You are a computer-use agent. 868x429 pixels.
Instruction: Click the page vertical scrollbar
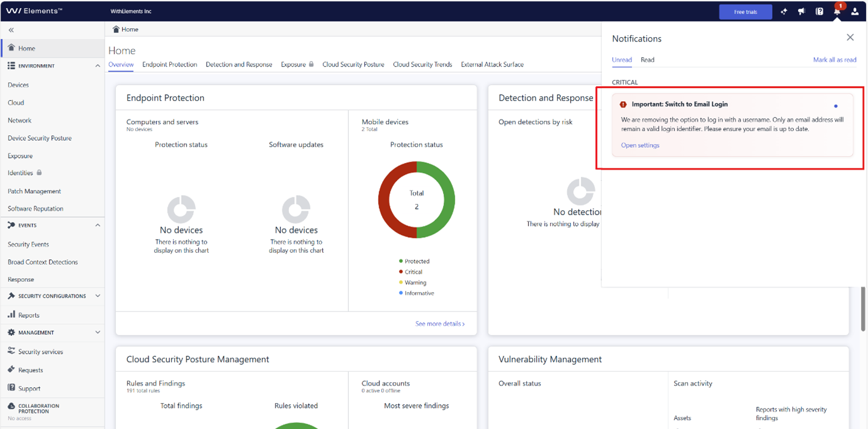click(863, 308)
